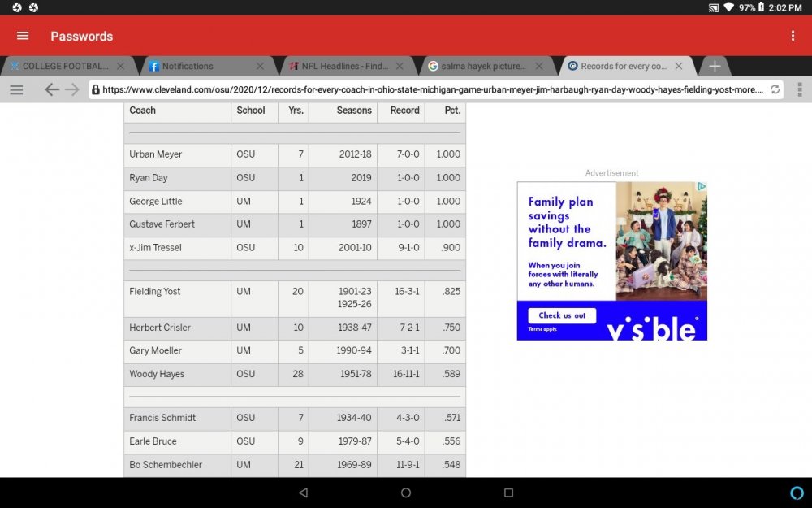The width and height of the screenshot is (812, 508).
Task: Close the NFL Headlines tab
Action: pos(400,66)
